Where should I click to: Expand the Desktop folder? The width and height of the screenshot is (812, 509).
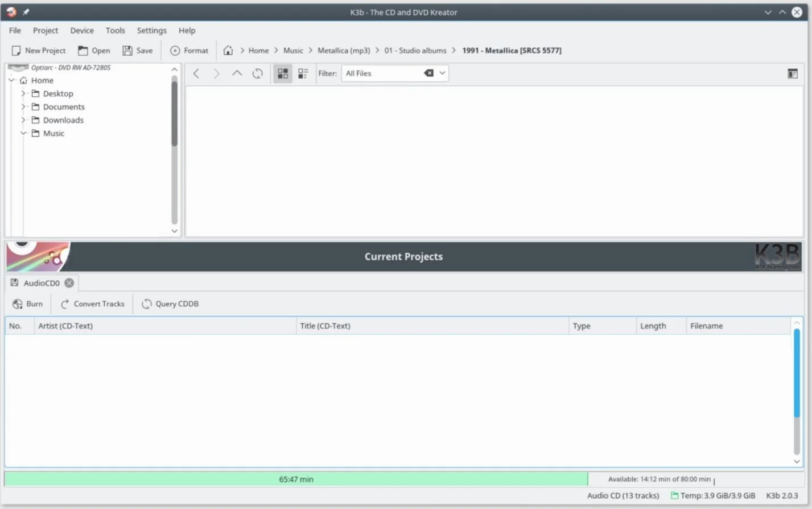click(x=23, y=93)
